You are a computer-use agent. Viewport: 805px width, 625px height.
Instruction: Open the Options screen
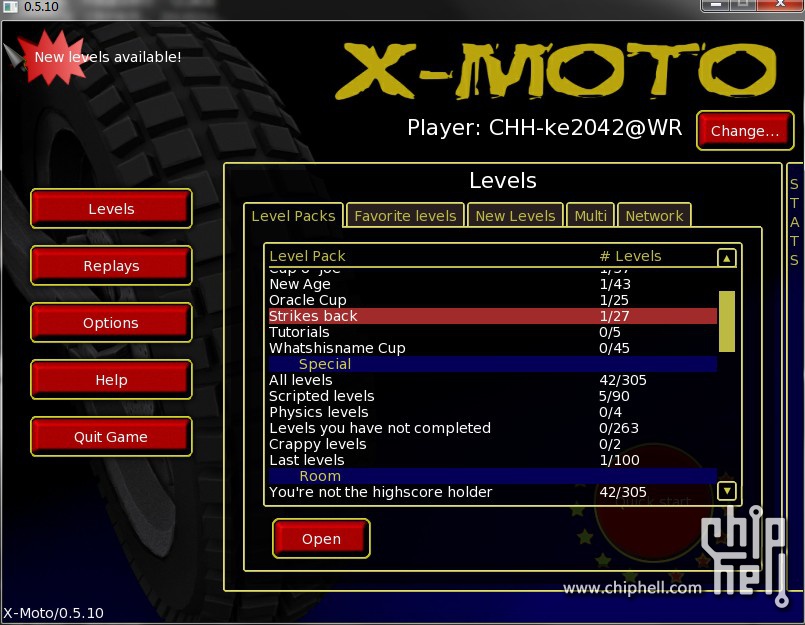[x=111, y=323]
